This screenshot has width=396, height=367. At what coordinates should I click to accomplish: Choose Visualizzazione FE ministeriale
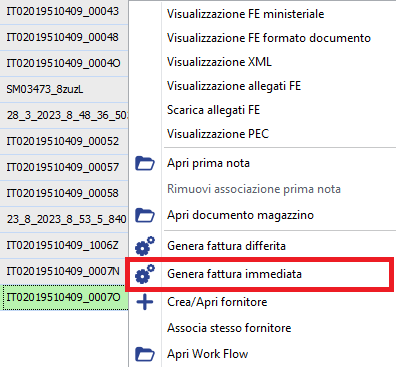[x=245, y=14]
